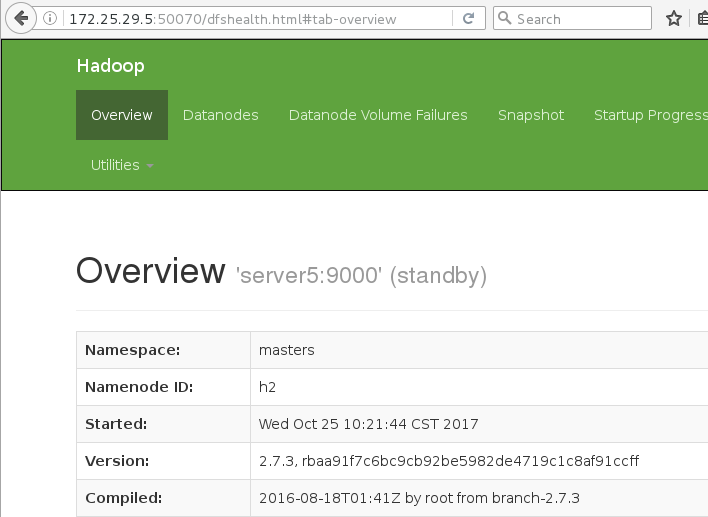708x517 pixels.
Task: Open the Hadoop brand link
Action: tap(111, 66)
